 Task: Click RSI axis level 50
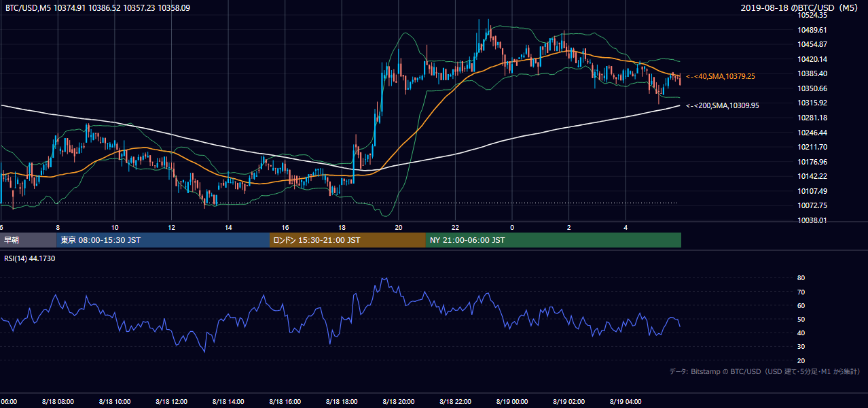tap(801, 319)
